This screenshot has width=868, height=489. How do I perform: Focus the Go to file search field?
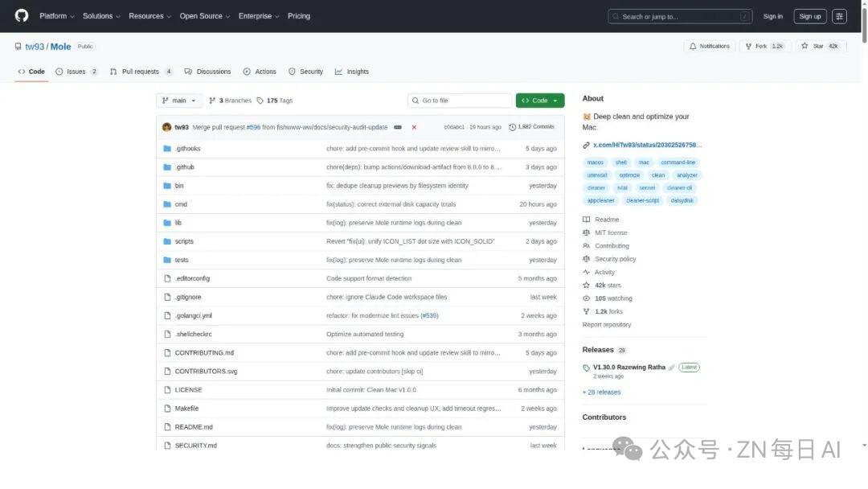coord(460,101)
